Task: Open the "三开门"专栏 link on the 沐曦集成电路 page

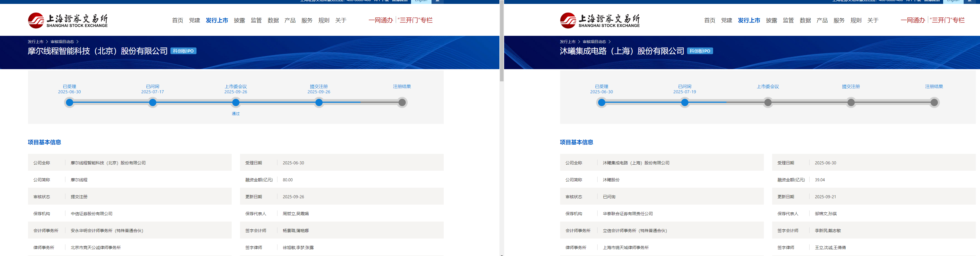Action: click(x=947, y=20)
